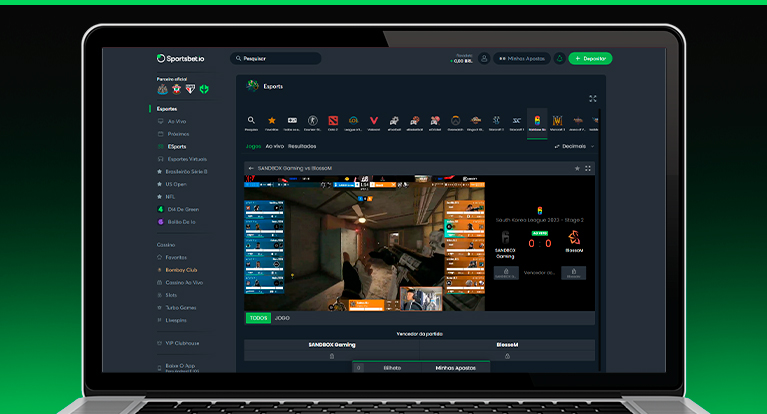This screenshot has height=414, width=767.
Task: Select the eBasketball game icon
Action: click(414, 123)
